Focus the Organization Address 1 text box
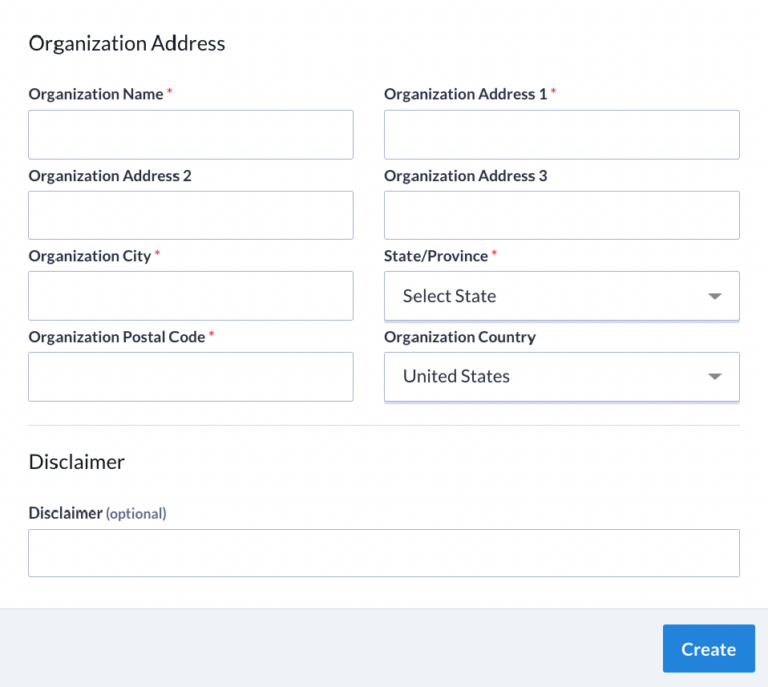Screen dimensions: 768x687 pos(561,135)
